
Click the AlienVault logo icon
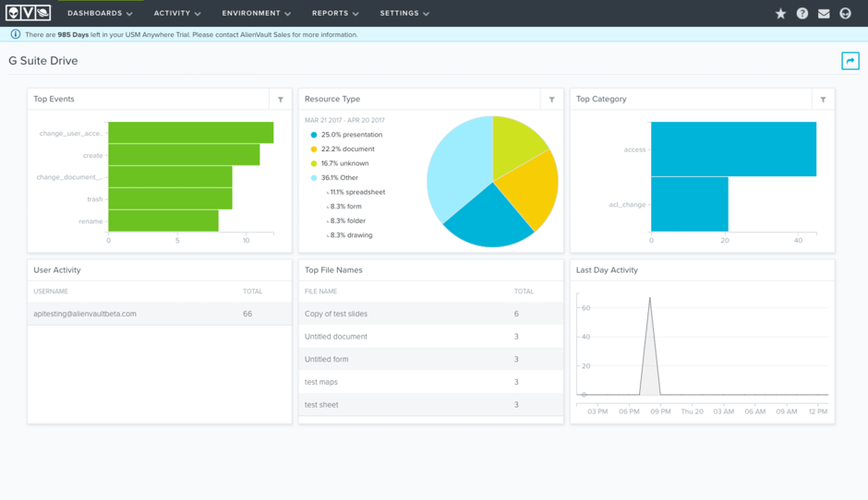coord(28,13)
